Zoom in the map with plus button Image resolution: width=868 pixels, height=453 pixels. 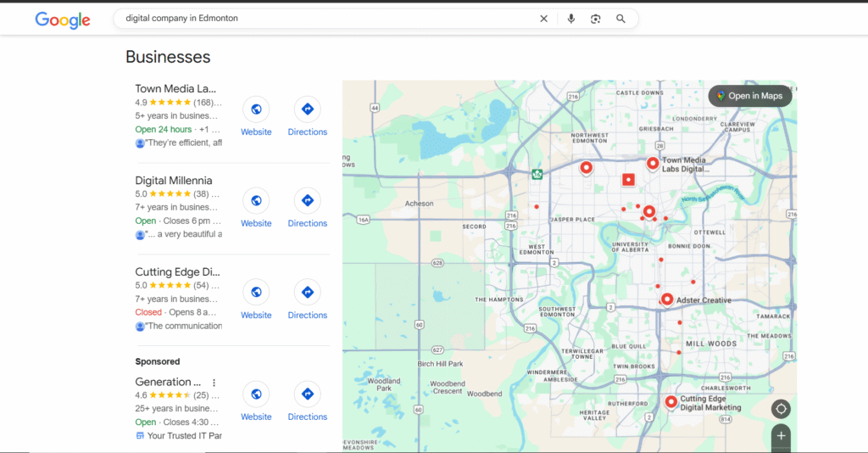(x=781, y=436)
